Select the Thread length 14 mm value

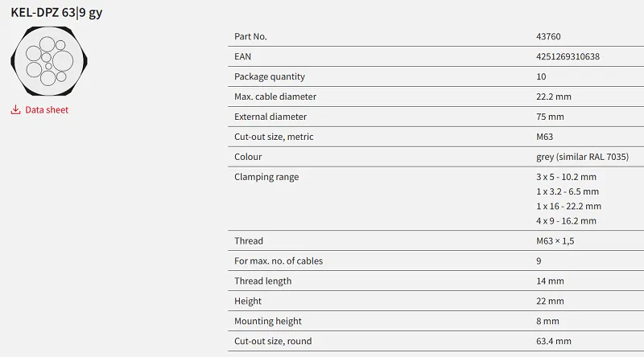(x=550, y=281)
